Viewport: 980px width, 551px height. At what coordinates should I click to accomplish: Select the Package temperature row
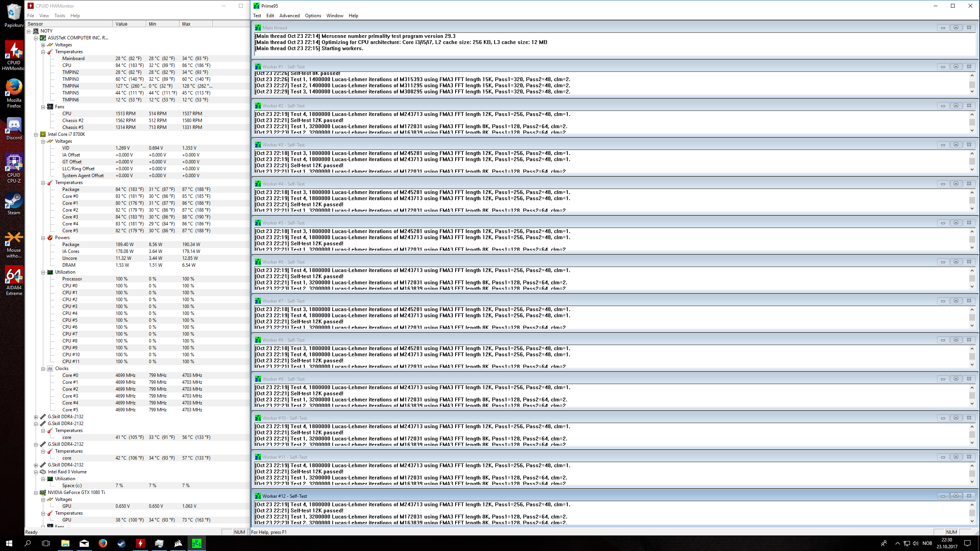[137, 189]
